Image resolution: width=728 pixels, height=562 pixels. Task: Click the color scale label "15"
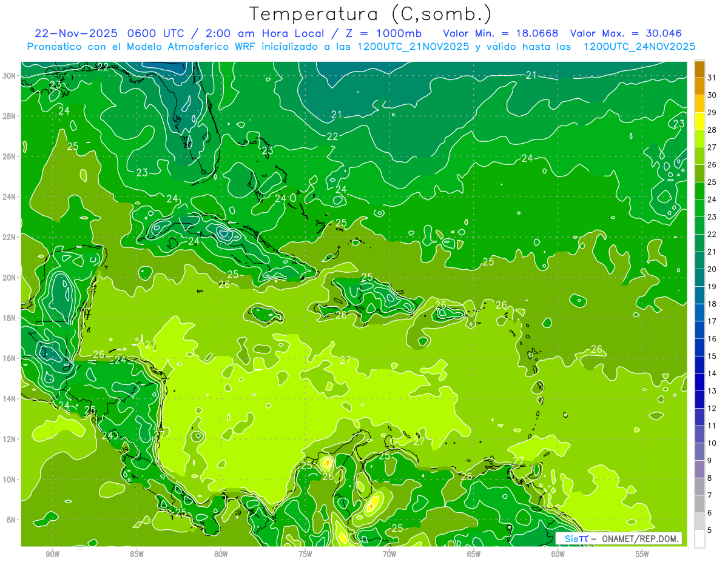click(x=712, y=356)
